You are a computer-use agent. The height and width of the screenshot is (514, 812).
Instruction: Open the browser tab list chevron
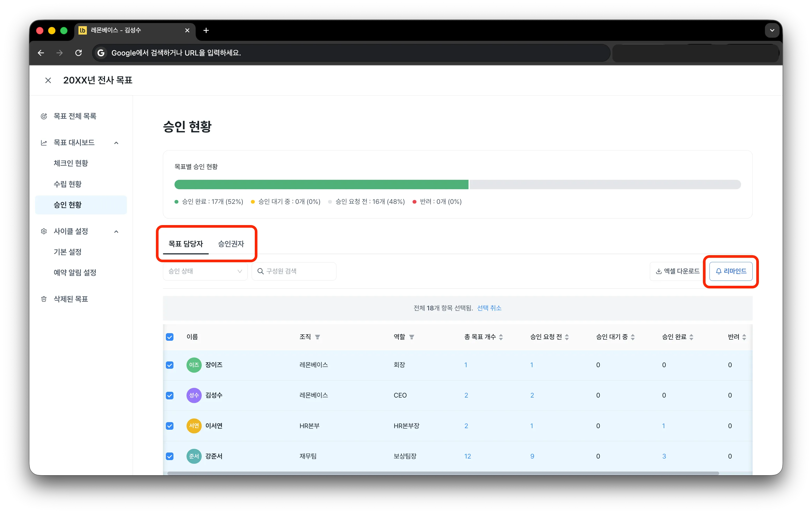tap(772, 30)
